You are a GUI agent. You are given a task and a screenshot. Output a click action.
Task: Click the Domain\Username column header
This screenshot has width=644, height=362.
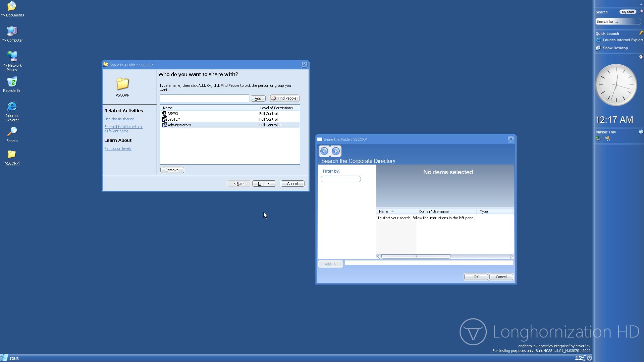pos(433,212)
